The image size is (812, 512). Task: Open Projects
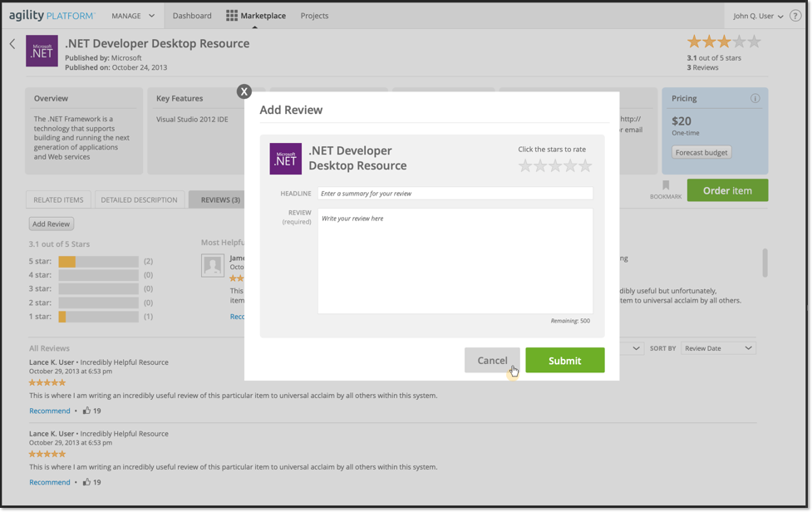(314, 16)
